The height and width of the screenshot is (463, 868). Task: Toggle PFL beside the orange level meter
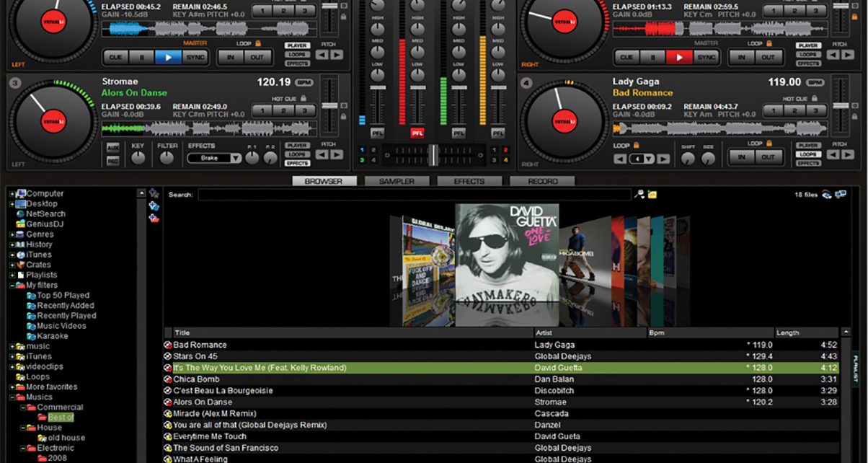[x=498, y=133]
